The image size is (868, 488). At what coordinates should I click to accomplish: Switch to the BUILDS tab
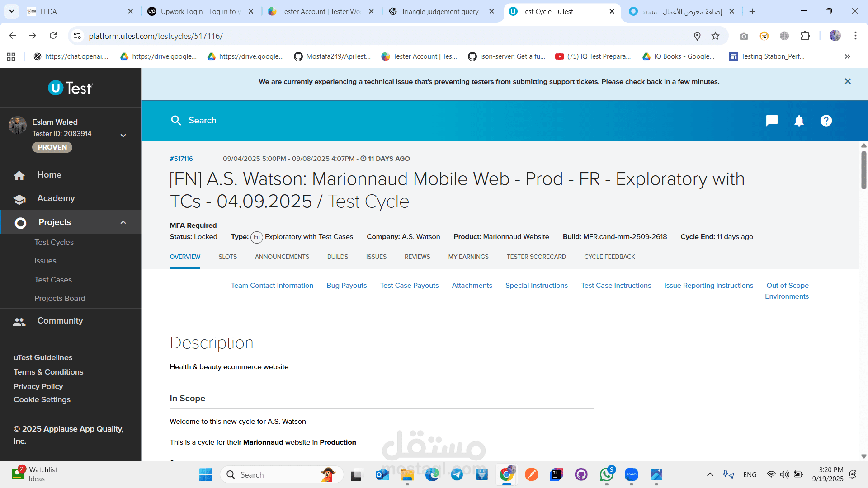[338, 257]
